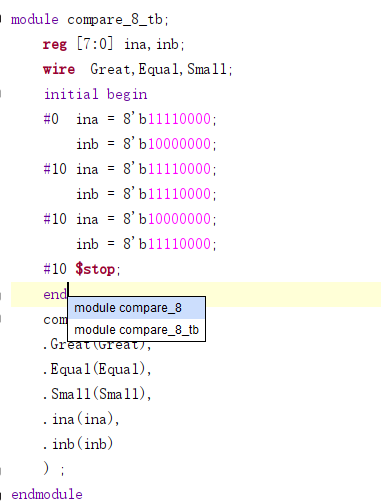Click the '.ina(ina),' port connection
Image resolution: width=381 pixels, height=503 pixels.
[81, 419]
